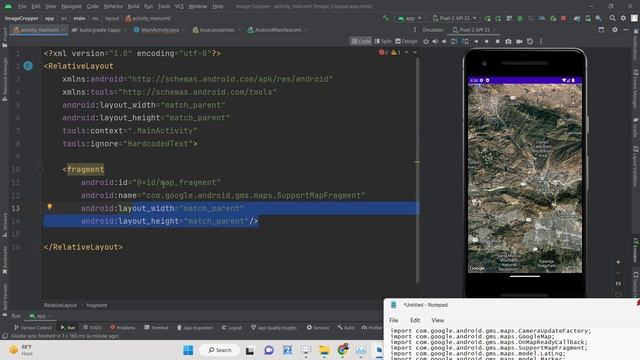Open the Refactor menu

tap(113, 7)
